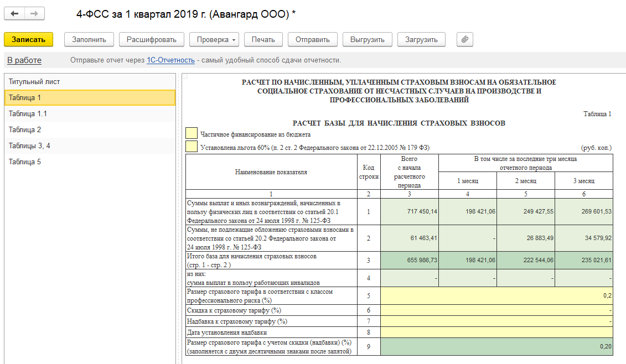Click the Печать button
The image size is (626, 364).
click(x=263, y=39)
